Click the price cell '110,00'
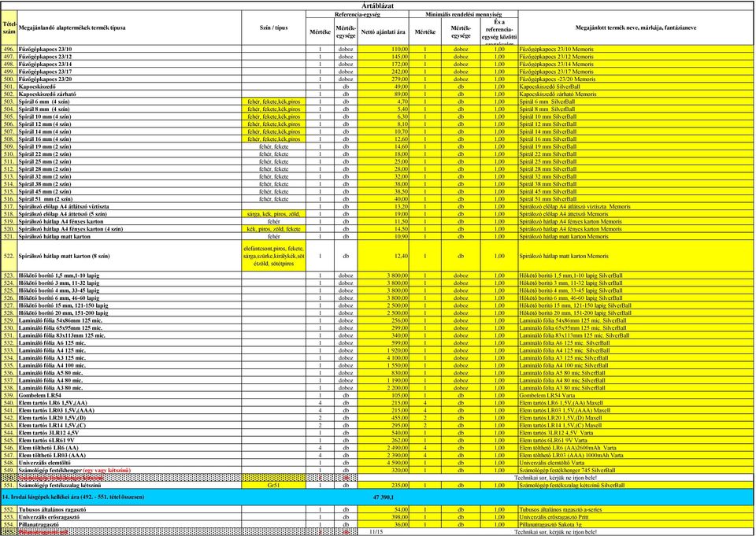 pyautogui.click(x=384, y=49)
